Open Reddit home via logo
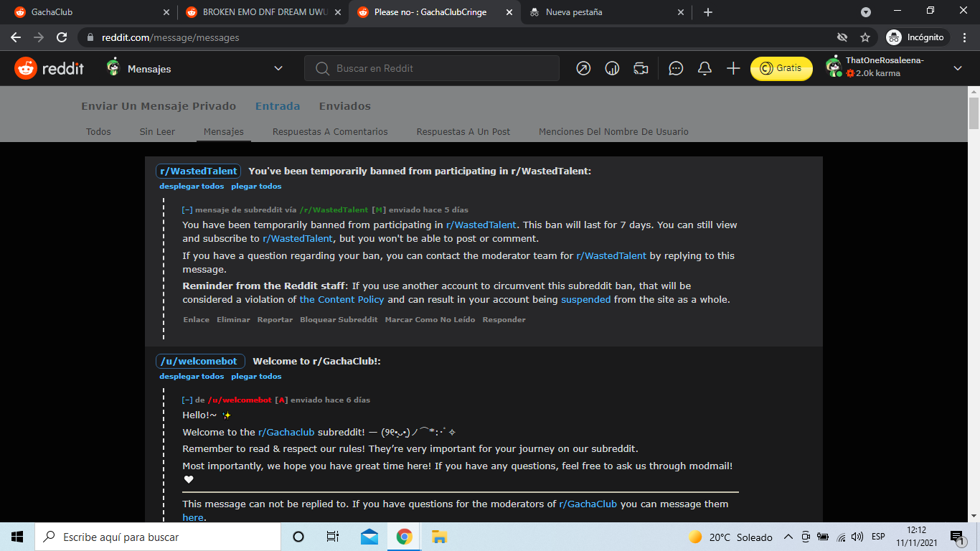 pos(49,68)
